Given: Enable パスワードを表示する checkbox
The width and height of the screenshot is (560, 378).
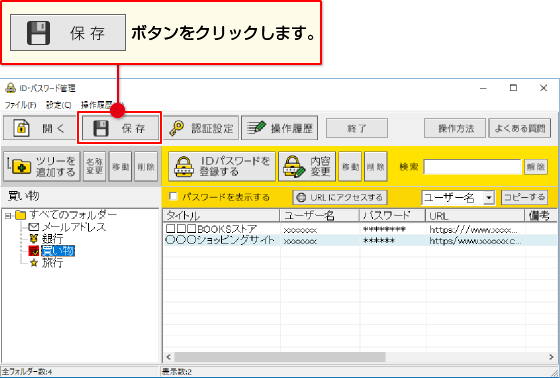Looking at the screenshot, I should pyautogui.click(x=173, y=197).
